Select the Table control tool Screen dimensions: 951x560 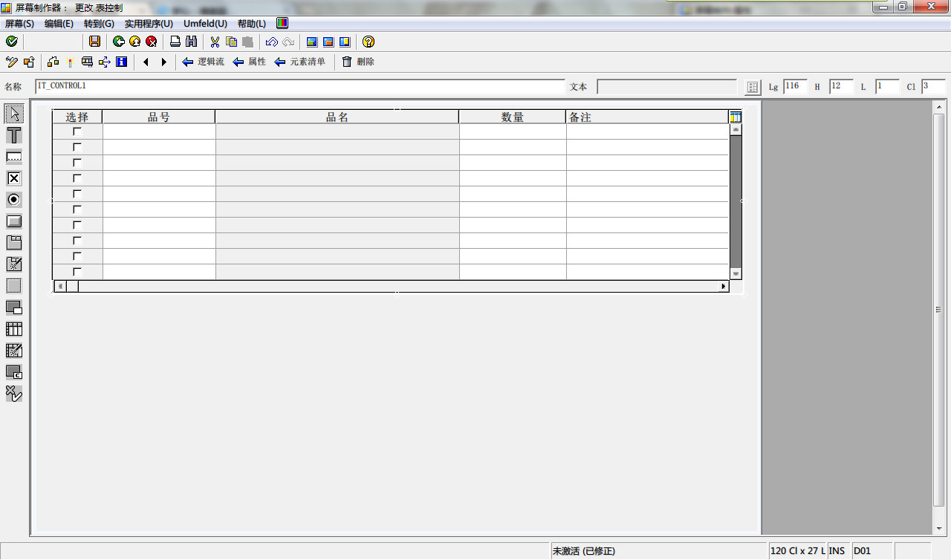[14, 329]
